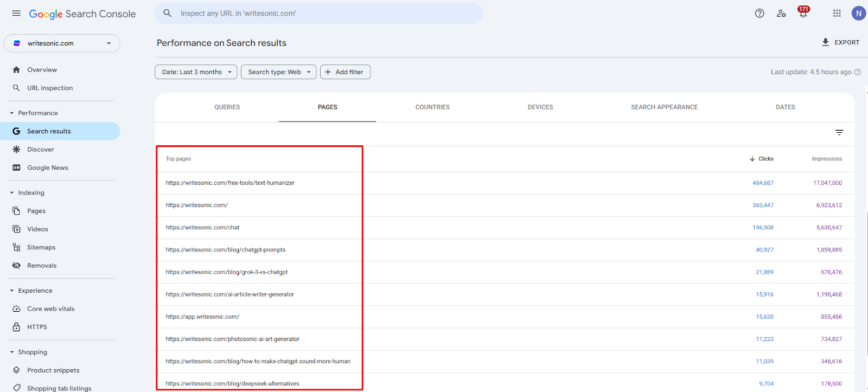Click the Pages indexing icon
The width and height of the screenshot is (868, 392).
pyautogui.click(x=16, y=211)
